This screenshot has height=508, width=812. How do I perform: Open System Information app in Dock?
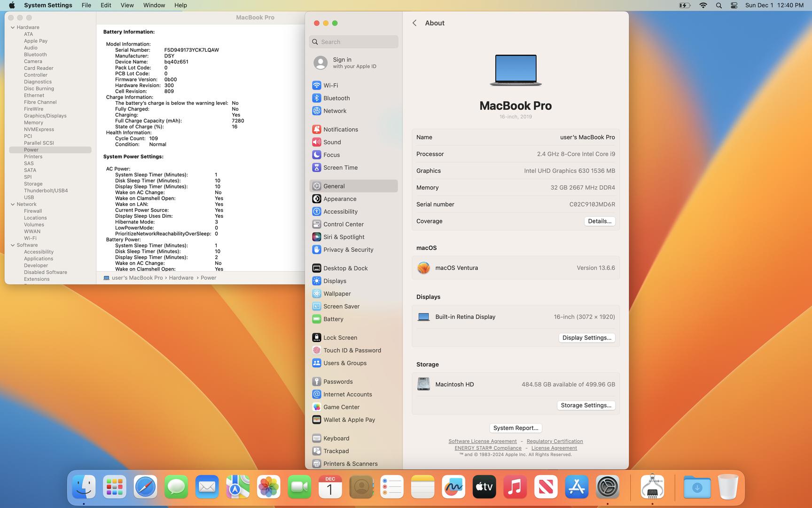tap(652, 487)
